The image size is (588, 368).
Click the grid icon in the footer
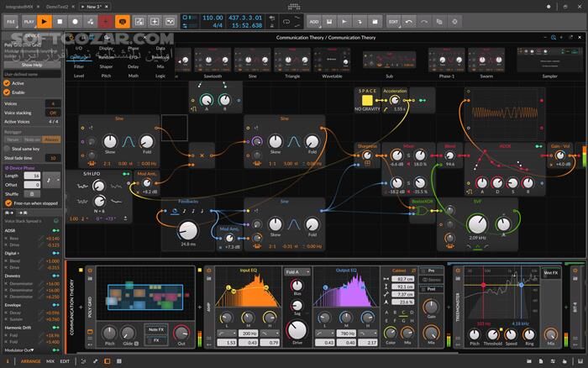click(x=119, y=361)
